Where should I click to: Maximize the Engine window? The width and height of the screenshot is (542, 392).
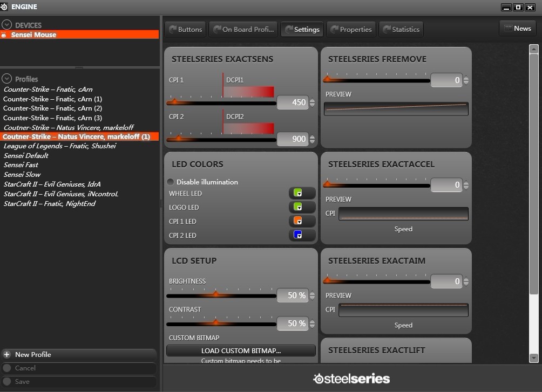[x=518, y=7]
